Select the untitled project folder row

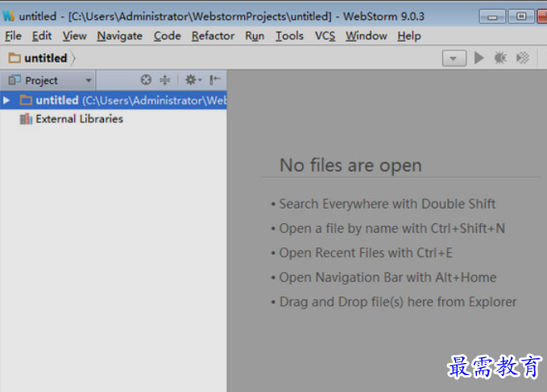[113, 101]
